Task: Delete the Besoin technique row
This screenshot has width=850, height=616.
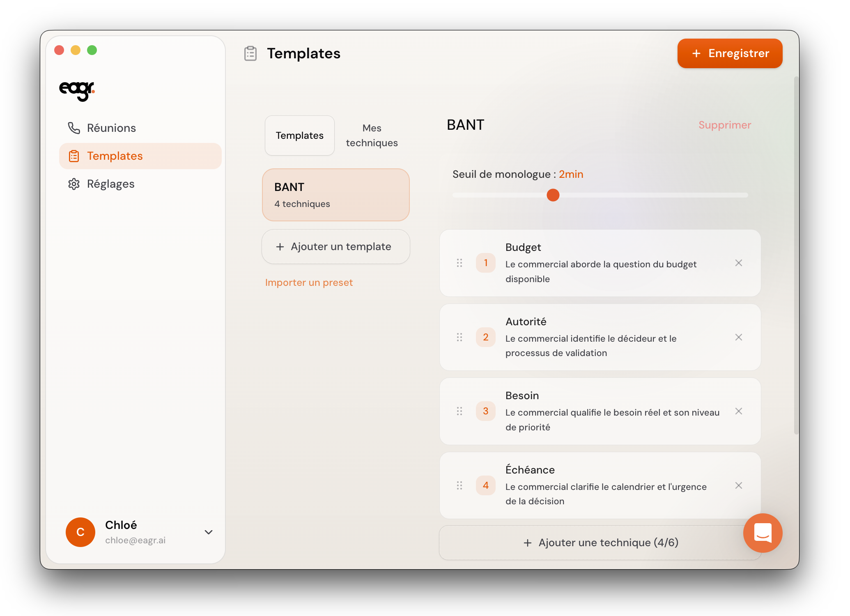Action: 738,411
